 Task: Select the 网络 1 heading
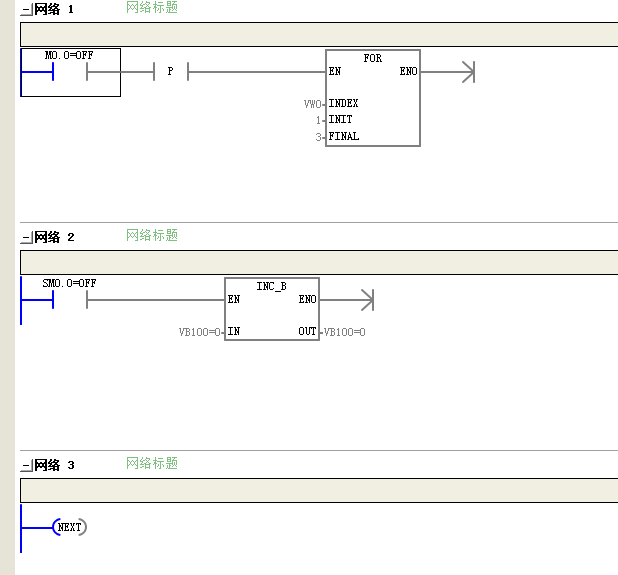pos(54,9)
